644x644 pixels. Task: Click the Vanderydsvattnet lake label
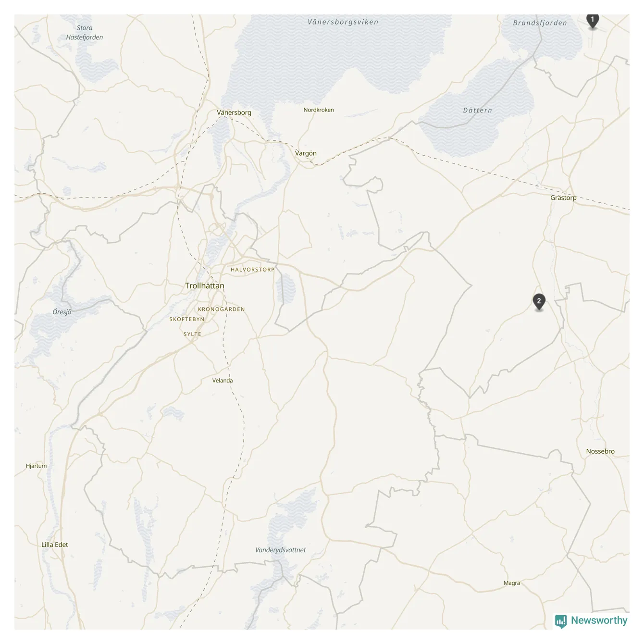280,550
